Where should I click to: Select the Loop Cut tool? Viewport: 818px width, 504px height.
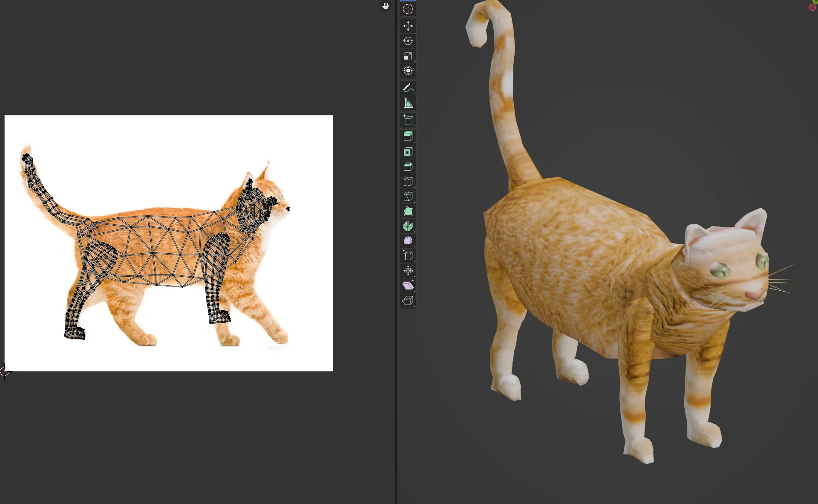click(408, 181)
